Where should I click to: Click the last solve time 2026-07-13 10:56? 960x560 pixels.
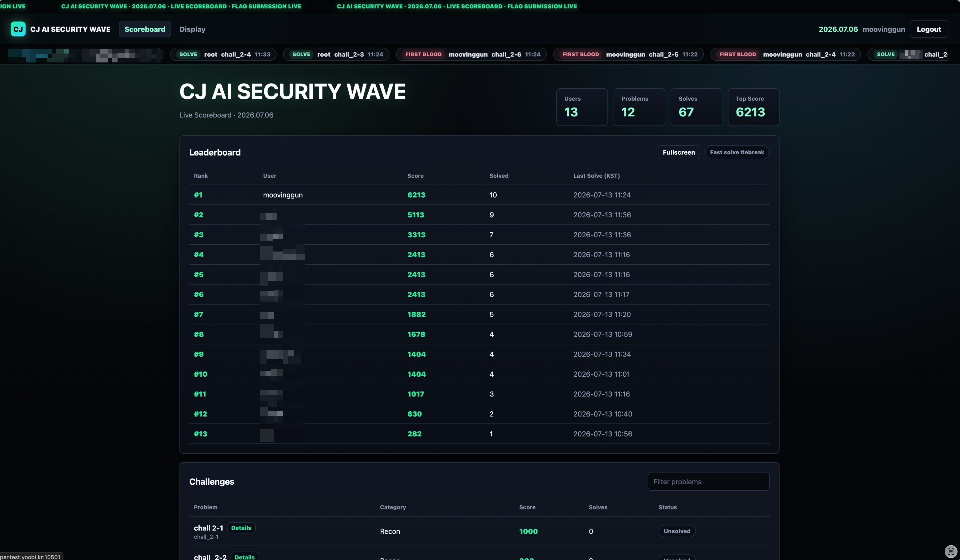603,434
